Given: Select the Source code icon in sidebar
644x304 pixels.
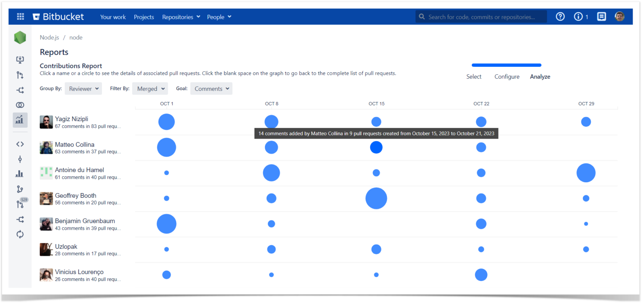Looking at the screenshot, I should (x=20, y=144).
